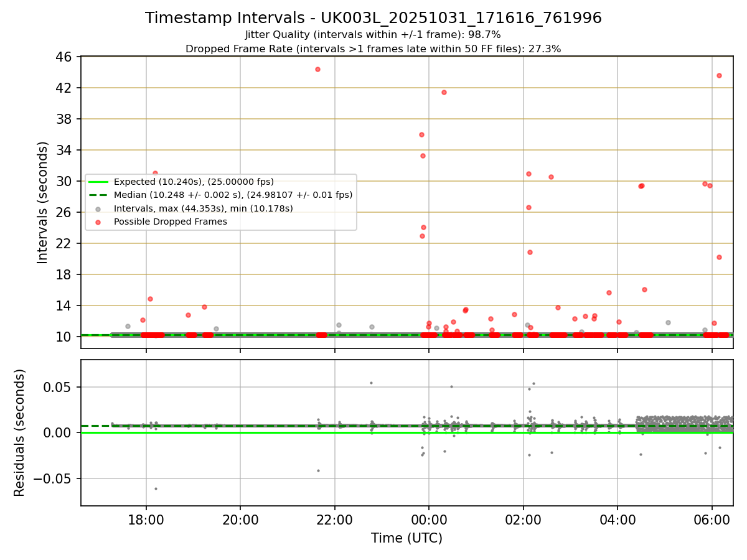
Task: Click the red point near 41 seconds after 00:00
Action: click(x=444, y=92)
